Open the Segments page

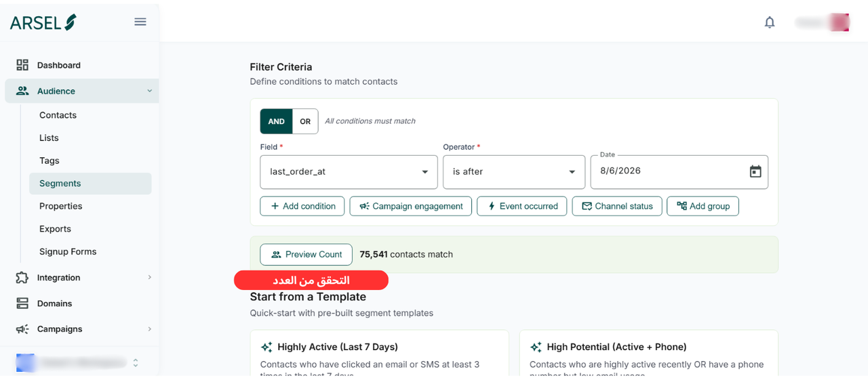click(x=90, y=184)
